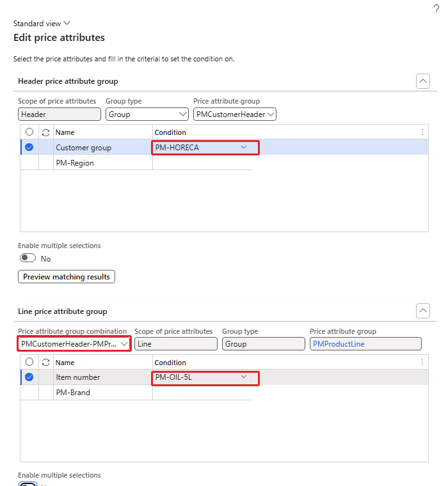Screen dimensions: 448x486
Task: Select the Customer group name cell
Action: [x=103, y=148]
